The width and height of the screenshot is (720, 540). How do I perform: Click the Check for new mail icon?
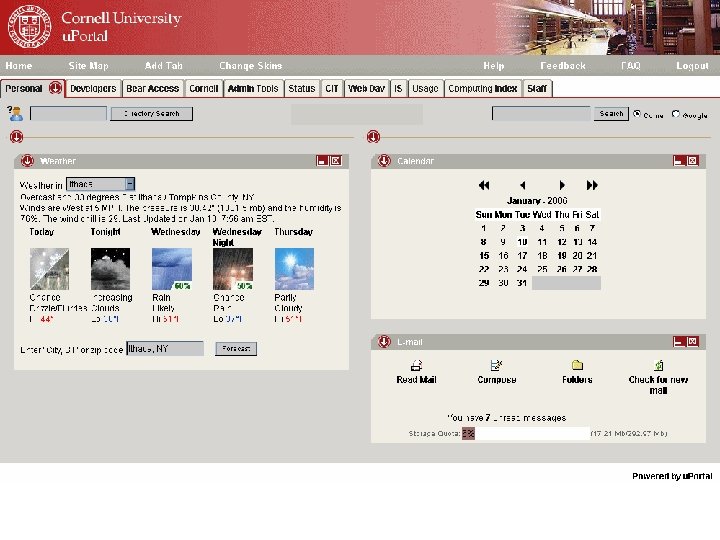[x=658, y=366]
